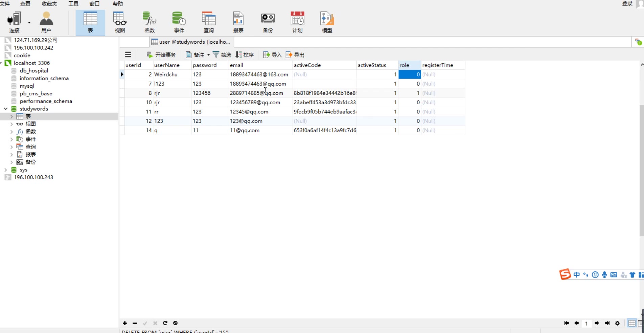Collapse the studywords database node

point(6,109)
